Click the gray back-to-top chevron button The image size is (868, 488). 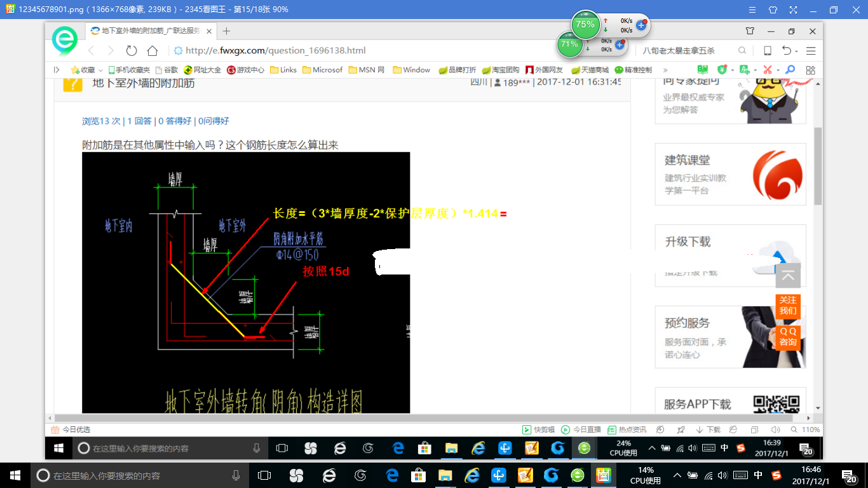pyautogui.click(x=788, y=276)
